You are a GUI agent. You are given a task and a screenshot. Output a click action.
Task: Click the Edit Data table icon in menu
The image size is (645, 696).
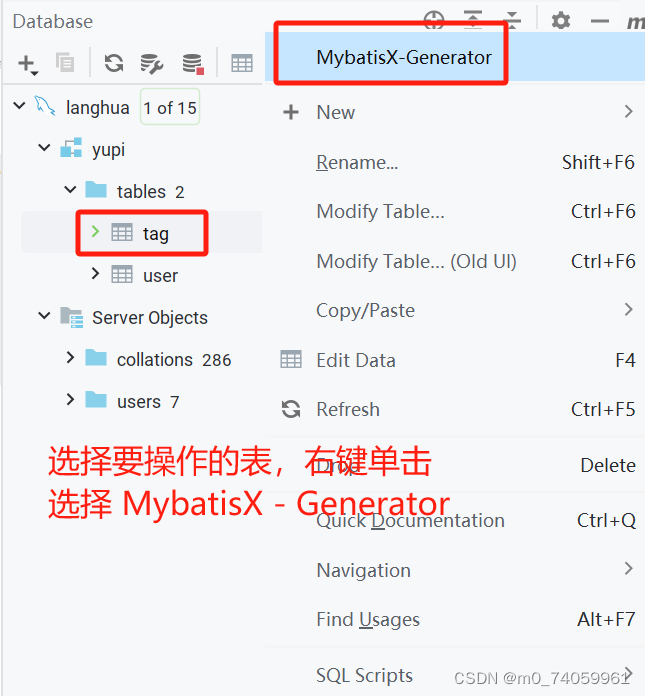click(x=291, y=360)
